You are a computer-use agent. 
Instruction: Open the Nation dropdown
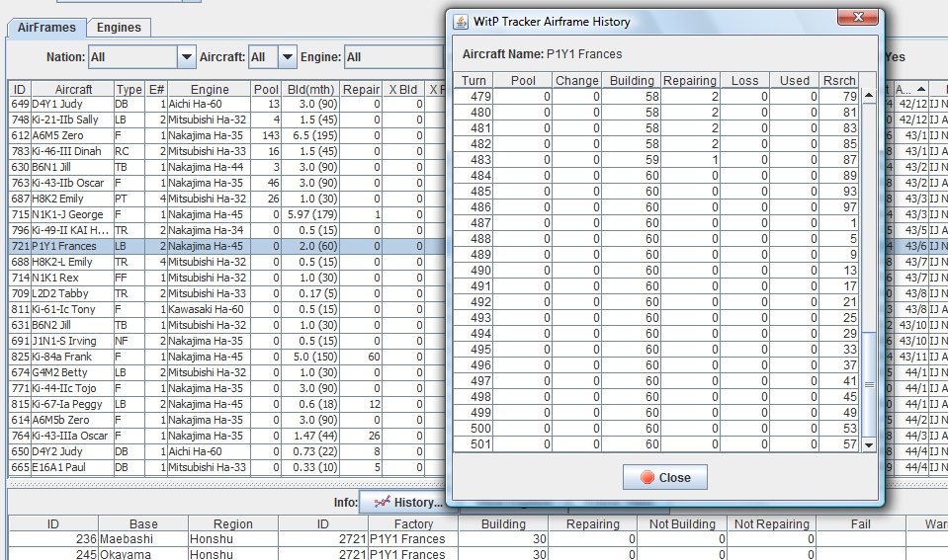pyautogui.click(x=186, y=57)
